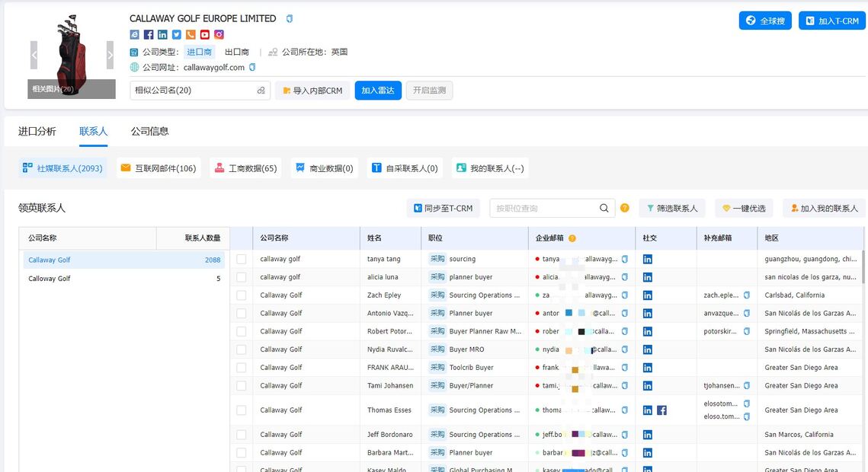Click the 加入T-CRM button
Screen dimensions: 868x472
pos(832,21)
